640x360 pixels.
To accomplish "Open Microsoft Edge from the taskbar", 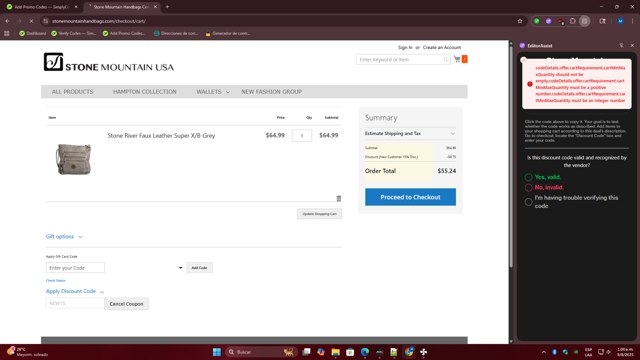I will [x=365, y=352].
